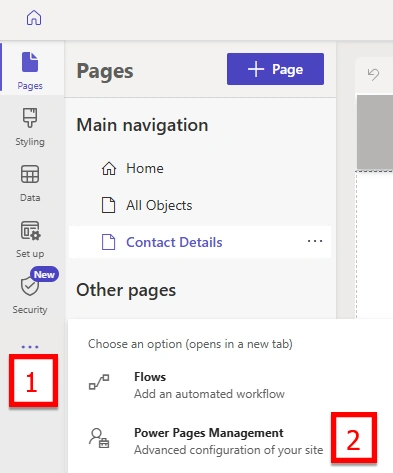Click the New badge on Security
This screenshot has height=473, width=393.
click(x=44, y=274)
